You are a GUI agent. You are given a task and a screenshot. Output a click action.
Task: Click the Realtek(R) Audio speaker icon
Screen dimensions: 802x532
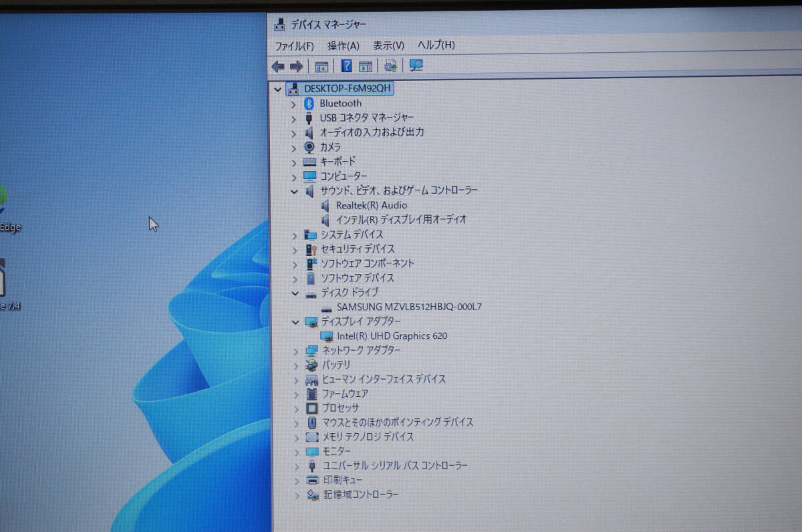click(x=325, y=205)
